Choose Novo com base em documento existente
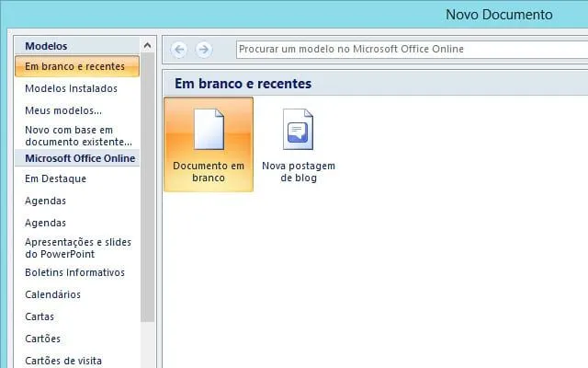The width and height of the screenshot is (588, 368). coord(78,136)
